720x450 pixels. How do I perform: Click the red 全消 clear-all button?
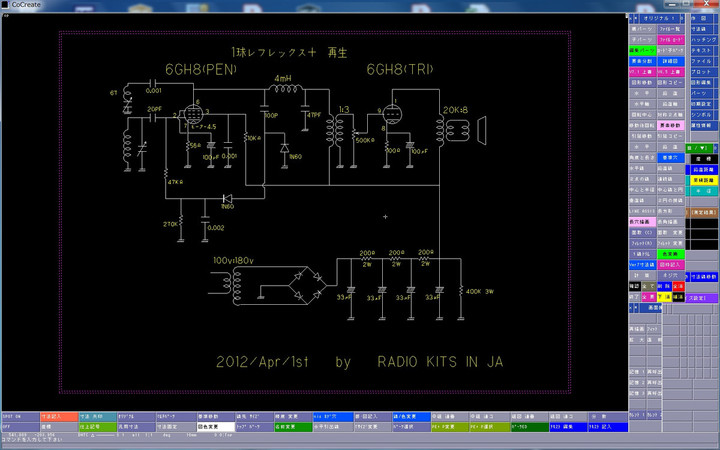[x=679, y=285]
